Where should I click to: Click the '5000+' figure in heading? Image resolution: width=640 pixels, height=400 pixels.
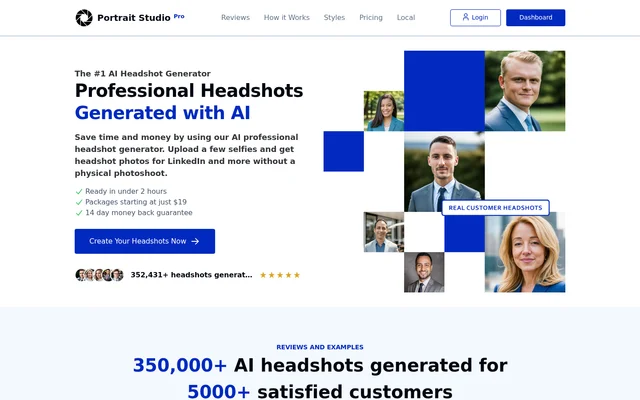(x=218, y=391)
